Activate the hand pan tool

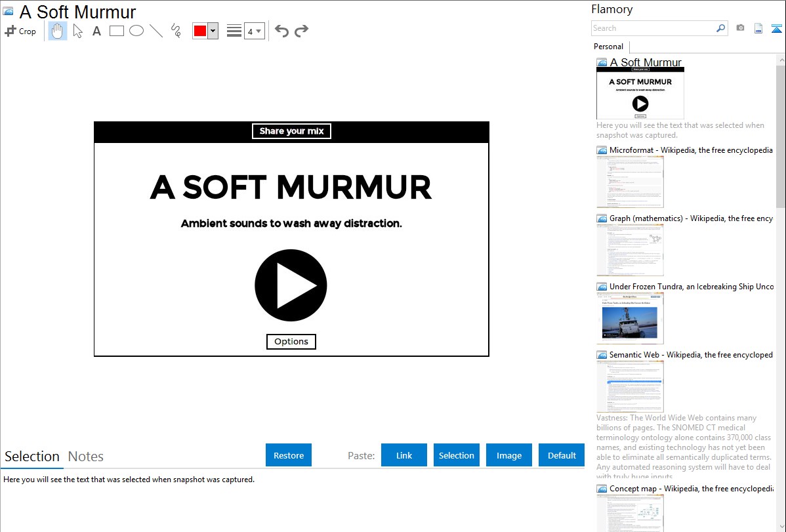click(x=58, y=31)
